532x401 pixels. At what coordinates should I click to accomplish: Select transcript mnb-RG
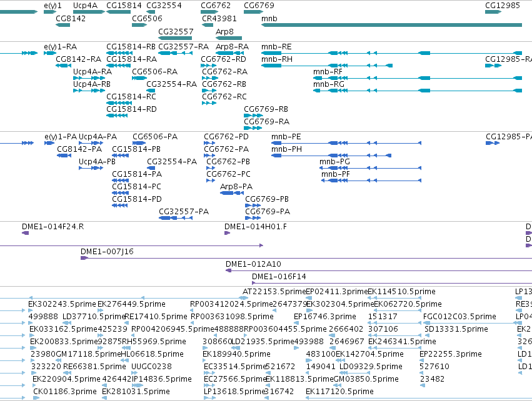pos(418,91)
